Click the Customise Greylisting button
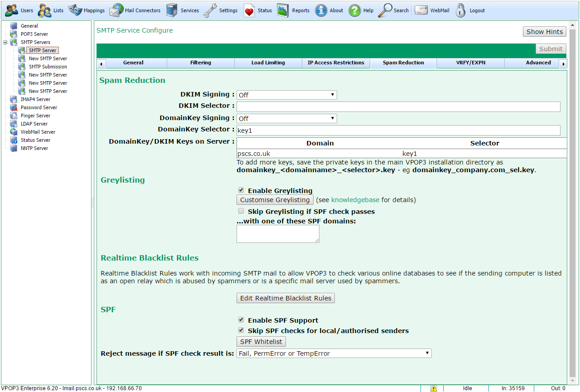Screen dimensions: 580x392 275,200
